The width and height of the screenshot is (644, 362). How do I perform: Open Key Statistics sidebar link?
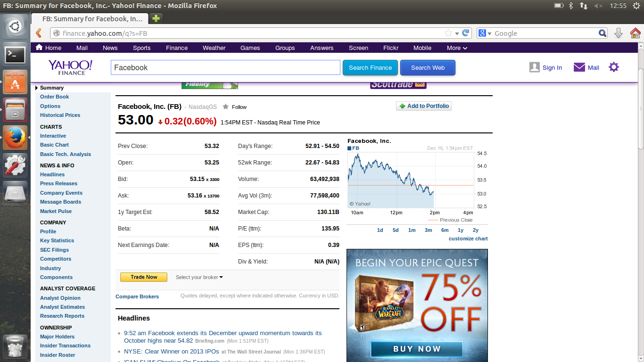[x=57, y=240]
